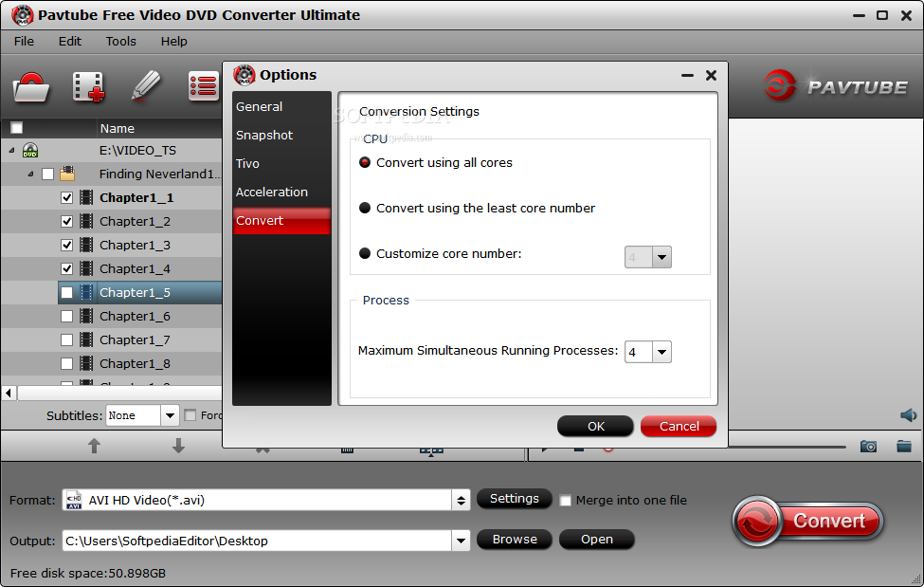The height and width of the screenshot is (587, 924).
Task: Click the big red Convert button
Action: pos(808,521)
